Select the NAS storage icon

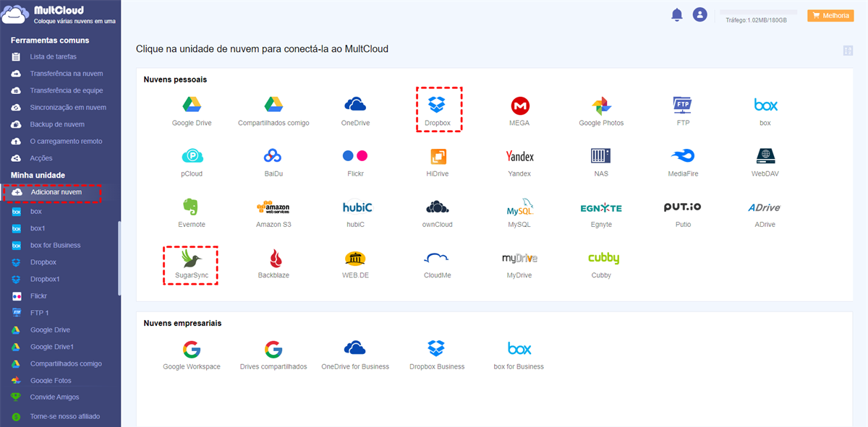click(601, 156)
